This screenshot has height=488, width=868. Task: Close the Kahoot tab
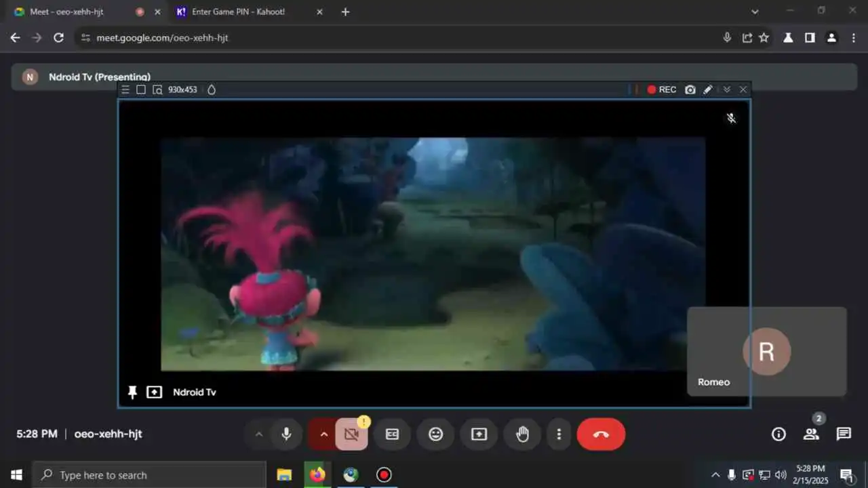pyautogui.click(x=320, y=12)
